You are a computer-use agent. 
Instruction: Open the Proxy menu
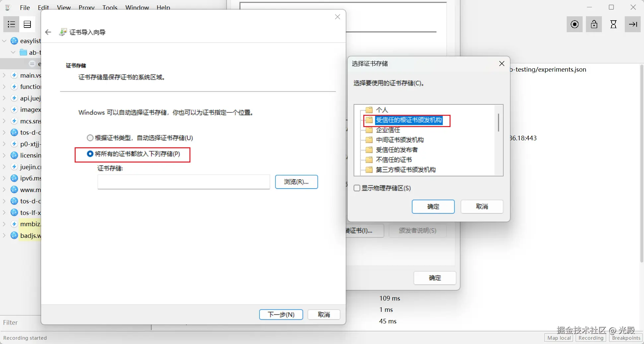[87, 7]
